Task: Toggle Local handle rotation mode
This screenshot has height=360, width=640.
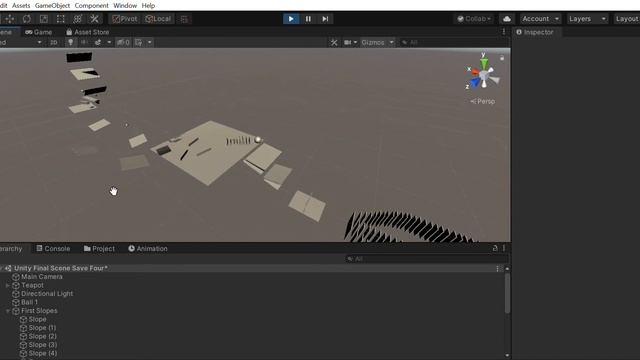Action: 158,19
